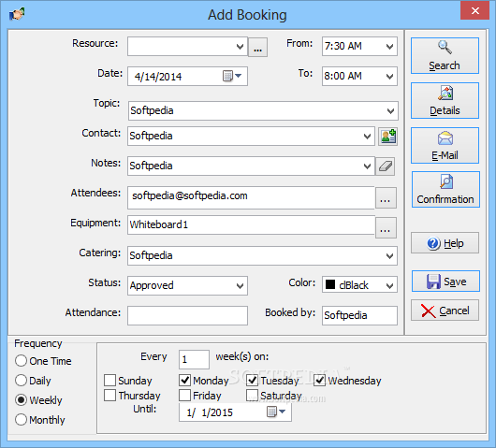Image resolution: width=496 pixels, height=448 pixels.
Task: Open the Until date calendar picker
Action: tap(276, 412)
